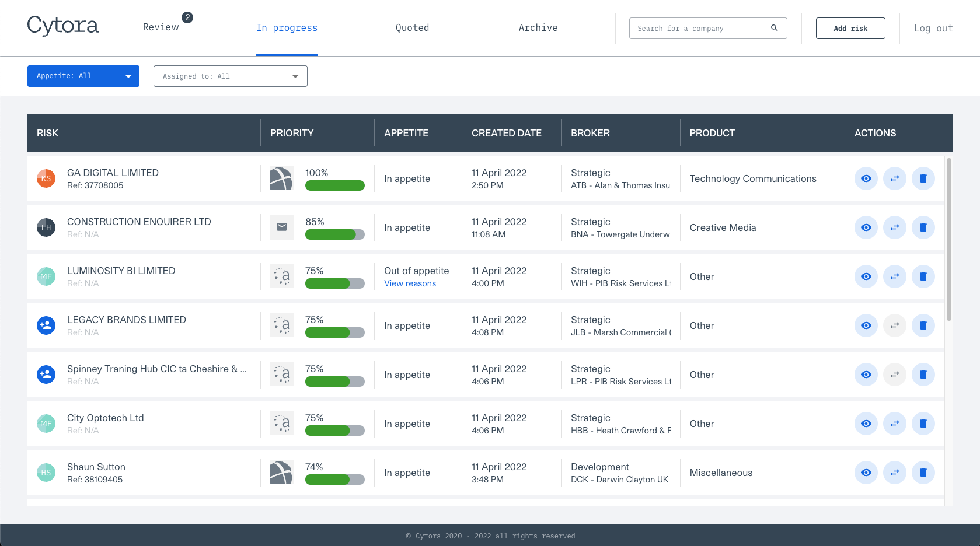980x546 pixels.
Task: Click PRIORITY column header
Action: [x=292, y=133]
